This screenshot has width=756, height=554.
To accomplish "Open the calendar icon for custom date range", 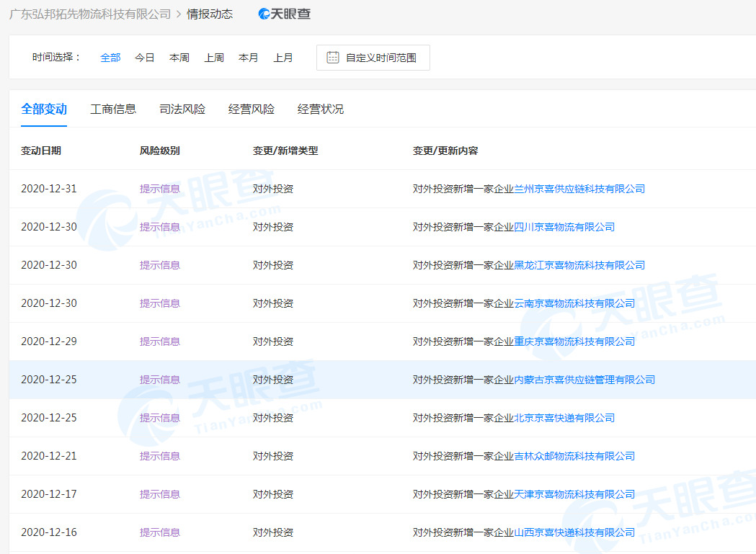I will click(x=333, y=58).
